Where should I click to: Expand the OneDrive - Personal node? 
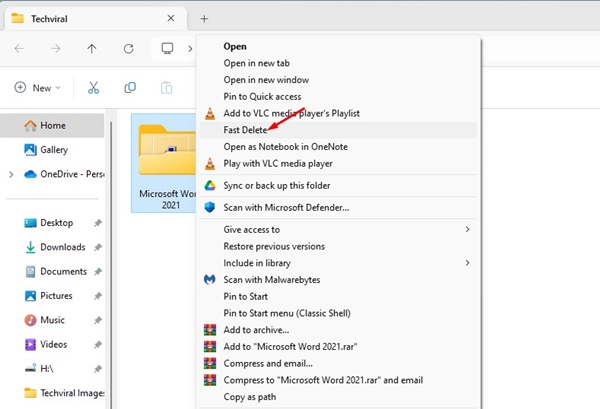click(x=11, y=174)
